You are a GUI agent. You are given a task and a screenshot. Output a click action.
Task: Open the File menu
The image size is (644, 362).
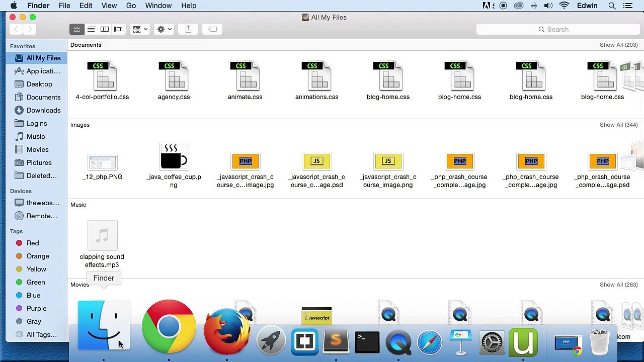pyautogui.click(x=64, y=6)
